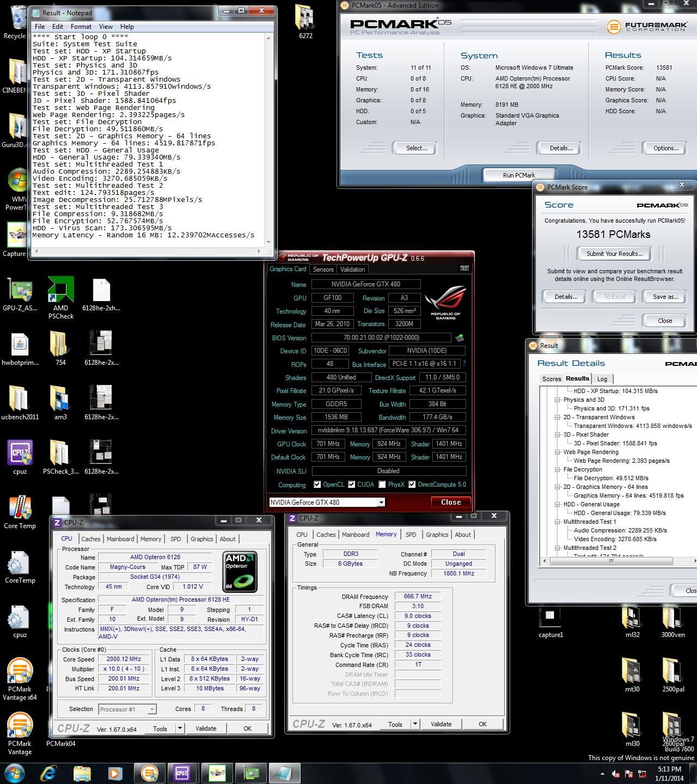Open the AMD PSCheck desktop shortcut
The image size is (697, 784).
pyautogui.click(x=60, y=298)
